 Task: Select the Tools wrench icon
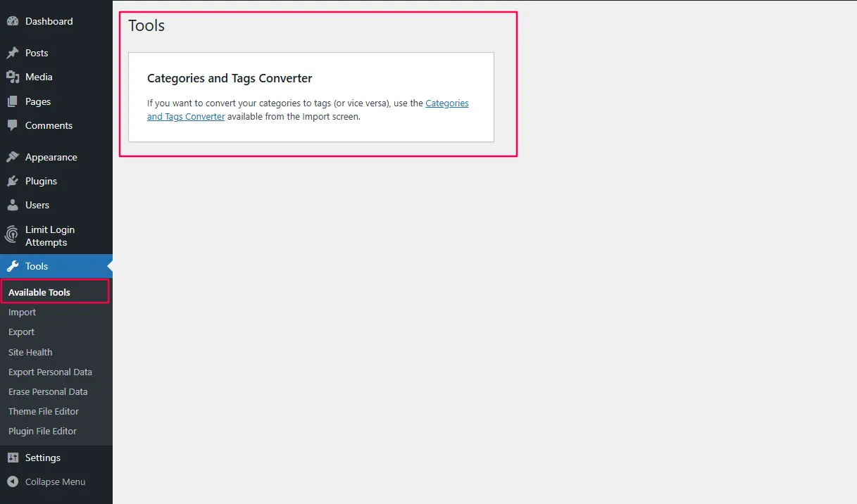(12, 266)
